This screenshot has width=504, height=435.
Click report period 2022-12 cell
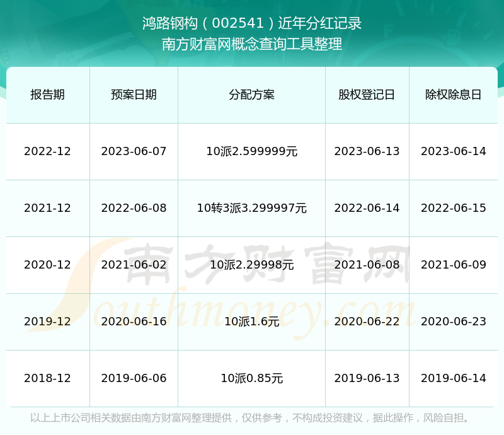coord(48,151)
